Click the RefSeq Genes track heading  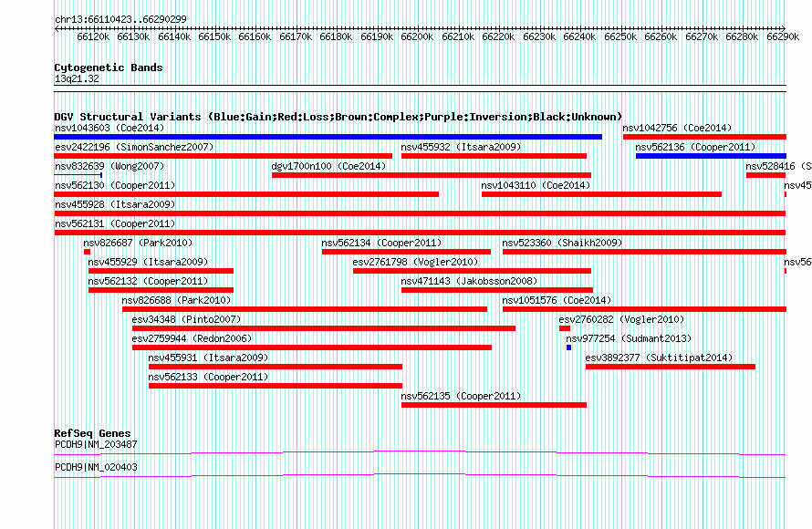click(x=93, y=433)
